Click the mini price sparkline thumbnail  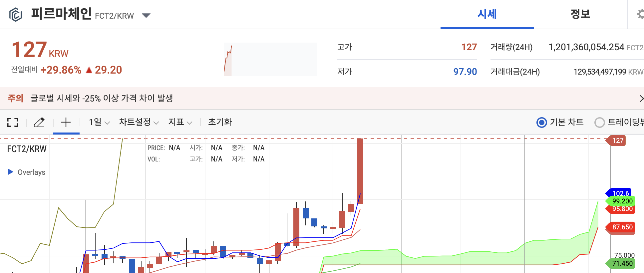pyautogui.click(x=270, y=59)
